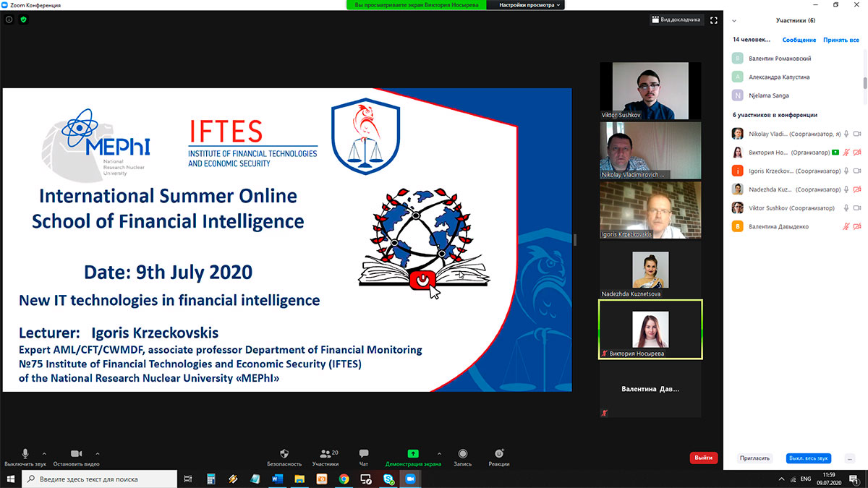This screenshot has width=868, height=488.
Task: Click divider handle between slide and videos
Action: pyautogui.click(x=575, y=239)
